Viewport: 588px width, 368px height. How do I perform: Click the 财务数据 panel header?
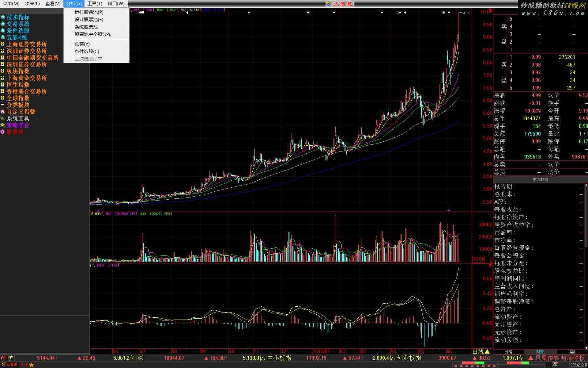pyautogui.click(x=540, y=180)
